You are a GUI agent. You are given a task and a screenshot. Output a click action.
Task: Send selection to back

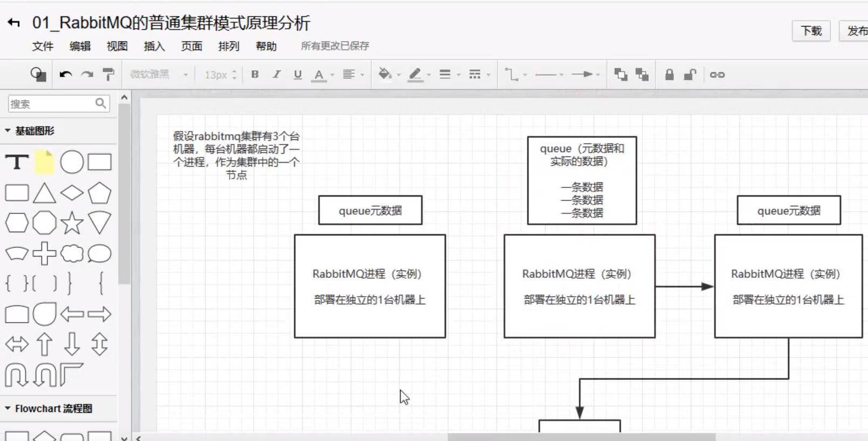coord(642,74)
